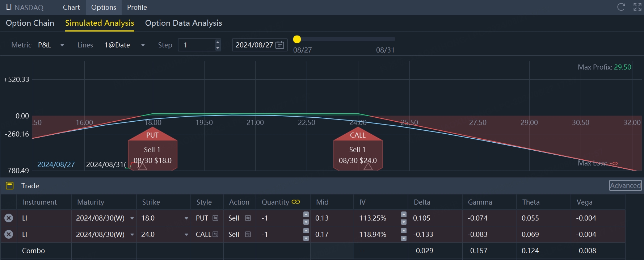Click the Vega column header

[584, 202]
